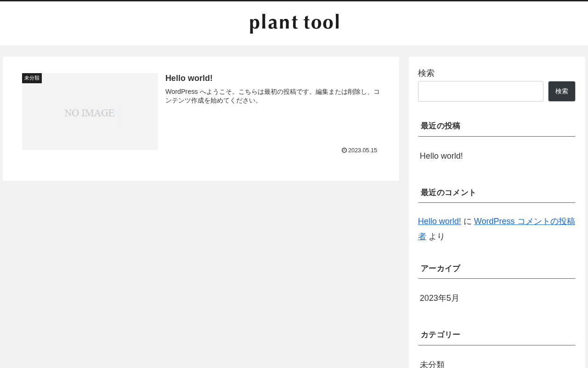Viewport: 588px width, 368px height.
Task: Open the WordPress コメントの投稿者 link
Action: (497, 229)
